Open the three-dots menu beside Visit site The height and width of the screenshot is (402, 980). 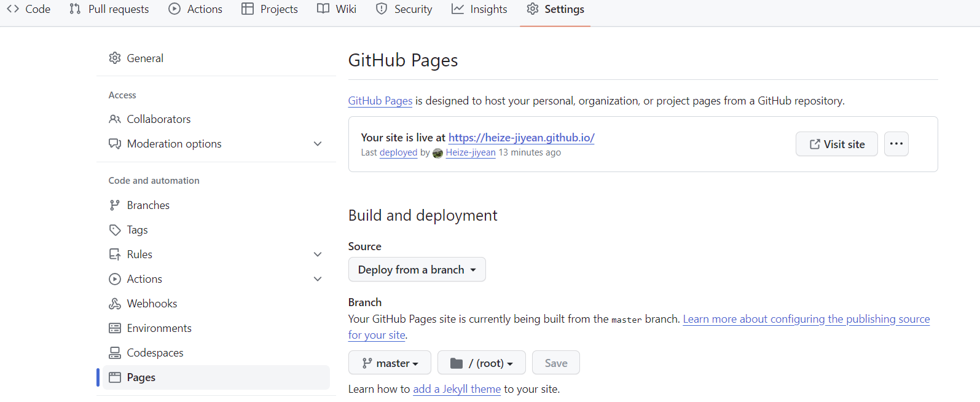(896, 144)
